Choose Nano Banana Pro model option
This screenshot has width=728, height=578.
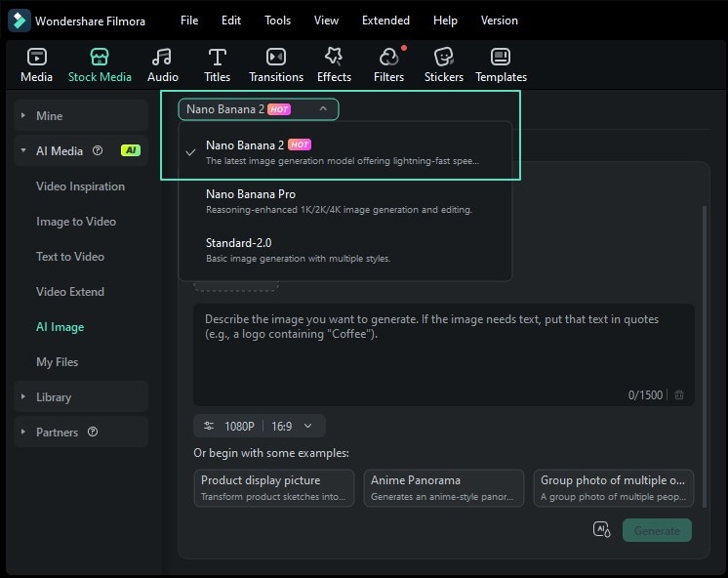point(345,201)
